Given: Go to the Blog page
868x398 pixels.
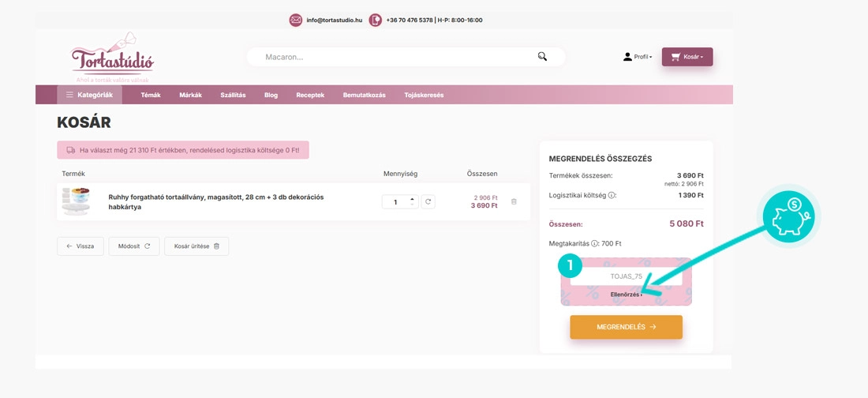Looking at the screenshot, I should coord(271,95).
